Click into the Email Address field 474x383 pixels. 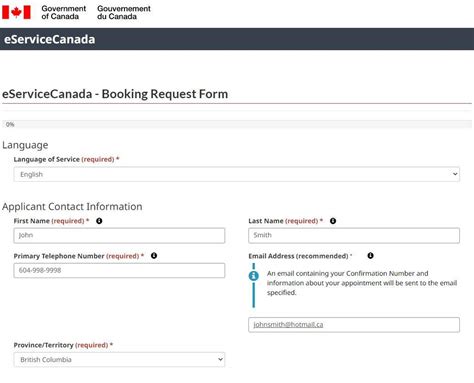click(x=354, y=325)
